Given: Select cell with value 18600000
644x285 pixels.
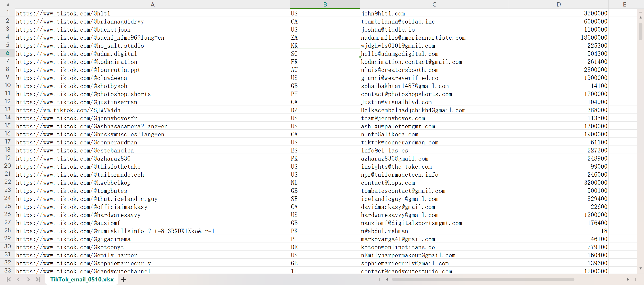Looking at the screenshot, I should coord(559,37).
